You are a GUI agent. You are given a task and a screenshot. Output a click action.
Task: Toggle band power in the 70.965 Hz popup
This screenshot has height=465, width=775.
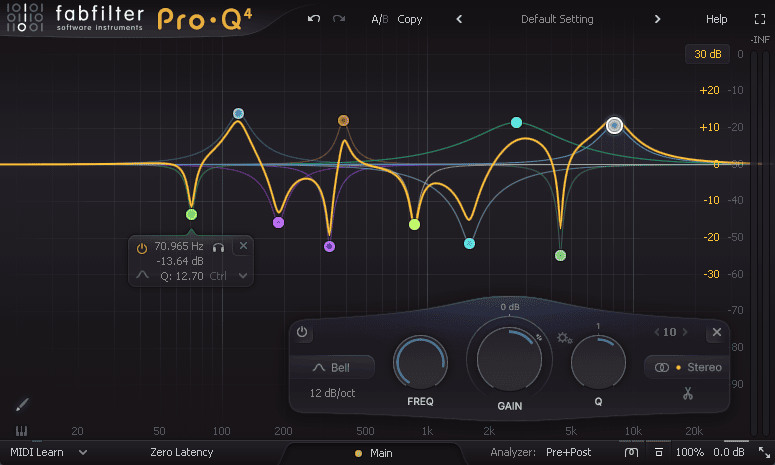click(x=142, y=248)
